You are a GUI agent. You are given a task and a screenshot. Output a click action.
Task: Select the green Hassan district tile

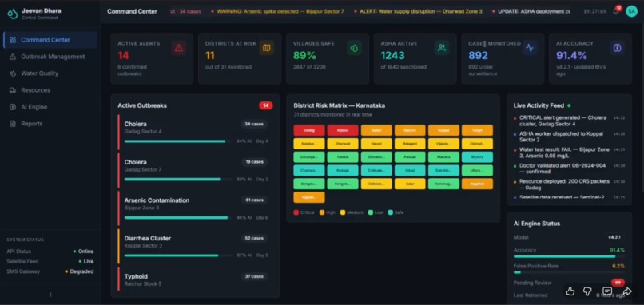410,157
